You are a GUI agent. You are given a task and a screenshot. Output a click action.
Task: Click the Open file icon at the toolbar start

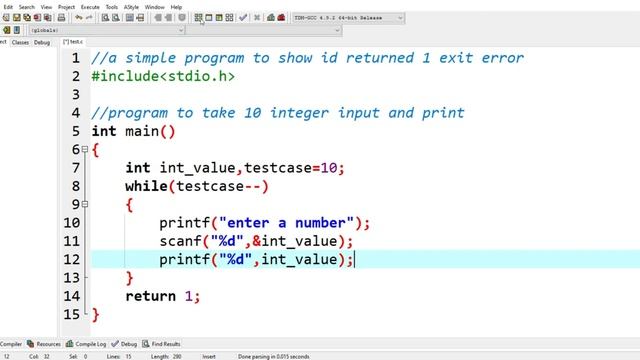(6, 18)
